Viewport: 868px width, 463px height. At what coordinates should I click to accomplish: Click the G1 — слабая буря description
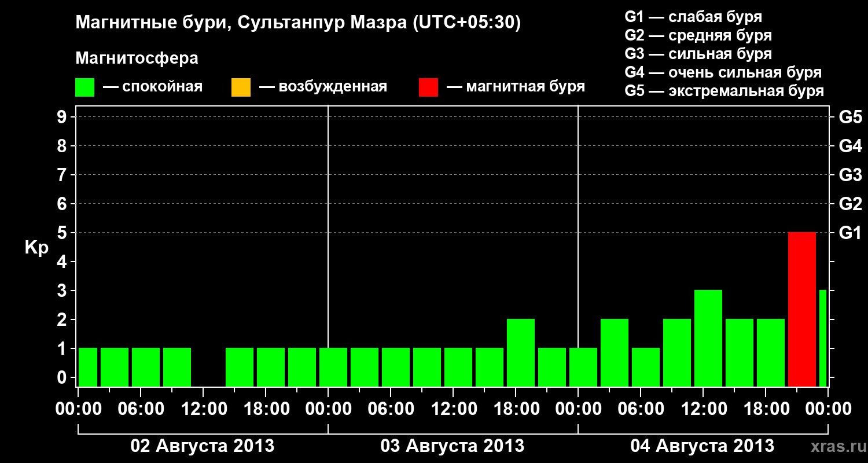(x=693, y=17)
